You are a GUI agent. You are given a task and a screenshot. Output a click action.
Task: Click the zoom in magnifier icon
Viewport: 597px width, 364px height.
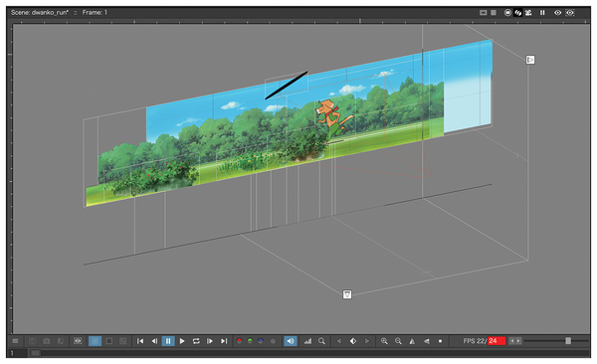coord(384,341)
